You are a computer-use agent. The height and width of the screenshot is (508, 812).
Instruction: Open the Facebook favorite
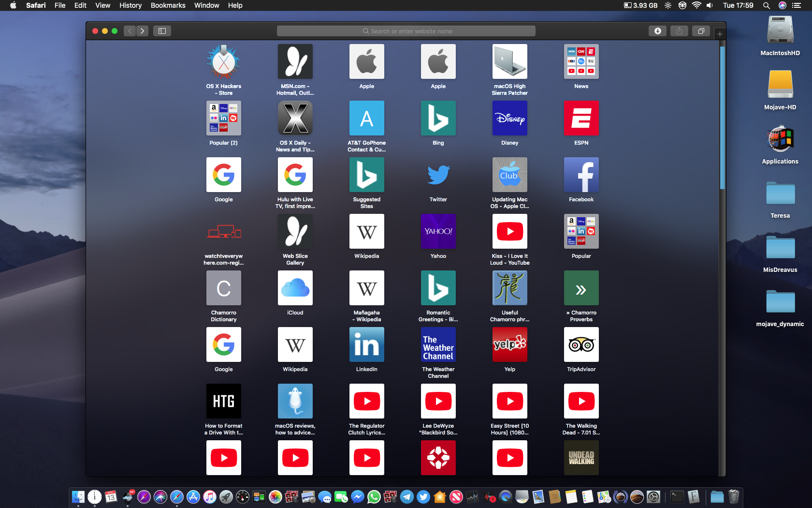581,175
